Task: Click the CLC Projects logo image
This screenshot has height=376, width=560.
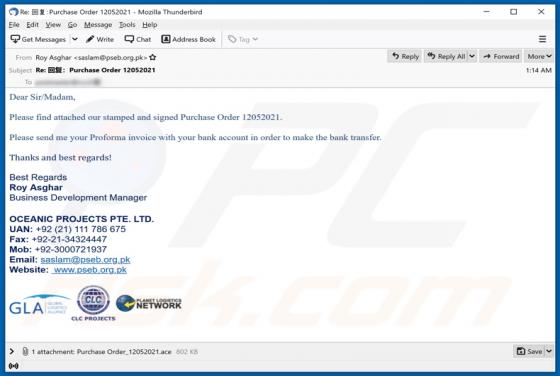Action: (x=94, y=303)
